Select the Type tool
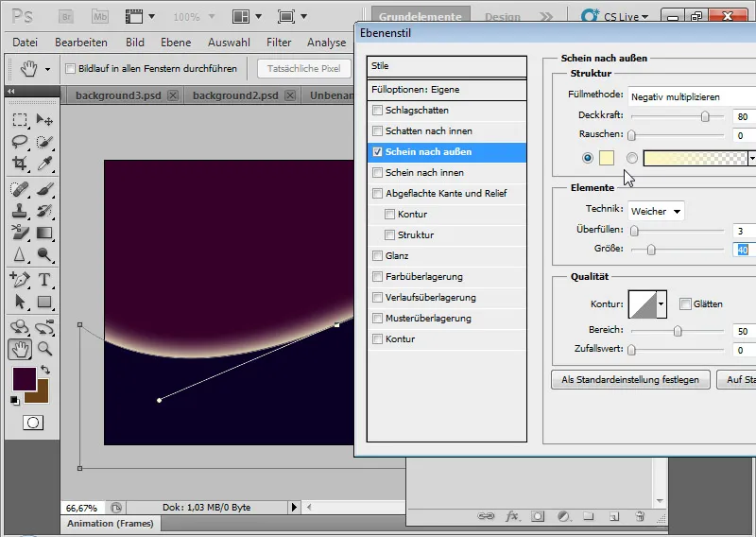Image resolution: width=756 pixels, height=537 pixels. tap(44, 279)
